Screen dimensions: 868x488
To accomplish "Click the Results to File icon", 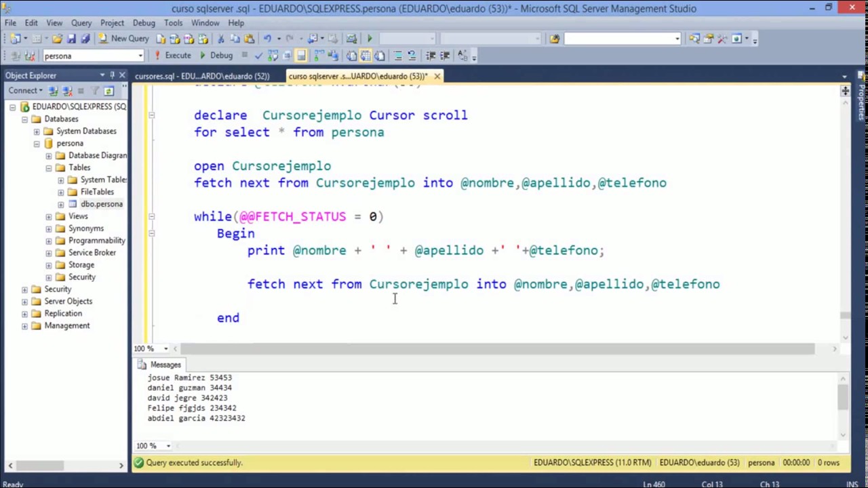I will click(379, 56).
